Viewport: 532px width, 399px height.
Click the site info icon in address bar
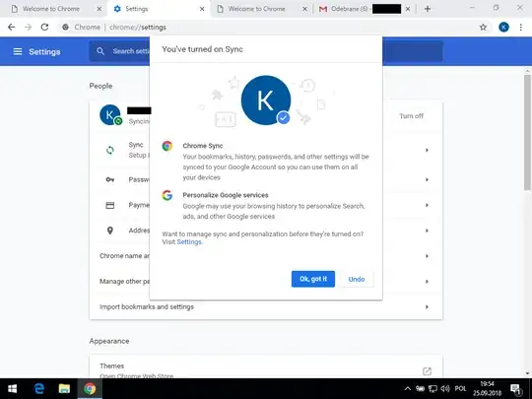[65, 28]
